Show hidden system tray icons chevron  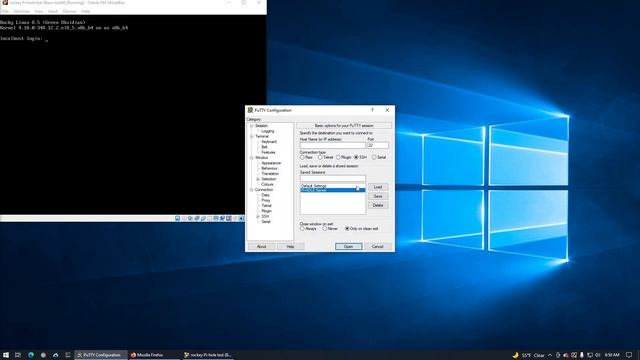point(550,355)
